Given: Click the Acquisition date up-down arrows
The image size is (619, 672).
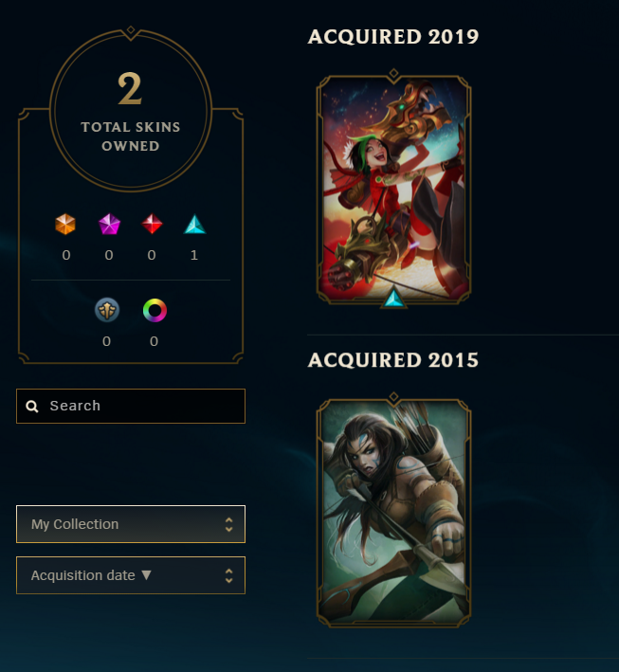Looking at the screenshot, I should click(x=228, y=575).
